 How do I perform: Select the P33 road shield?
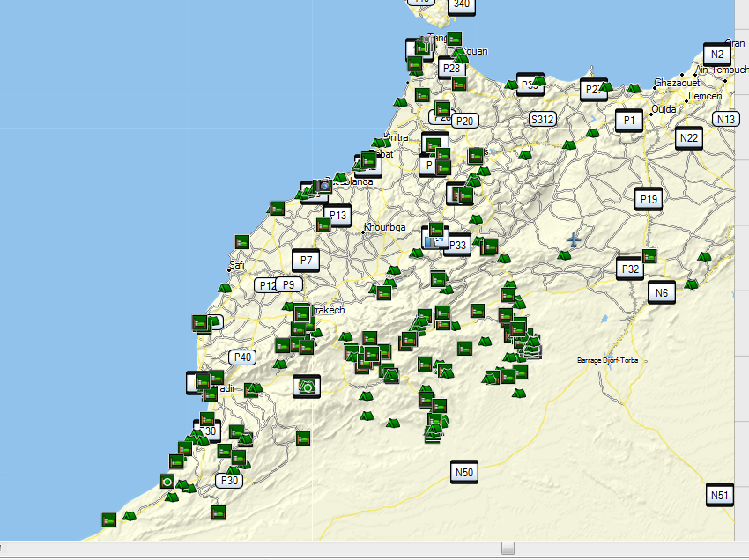coord(457,245)
